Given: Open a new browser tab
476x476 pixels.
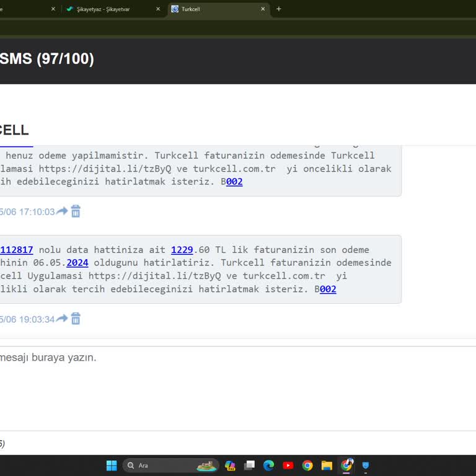Looking at the screenshot, I should click(x=279, y=9).
